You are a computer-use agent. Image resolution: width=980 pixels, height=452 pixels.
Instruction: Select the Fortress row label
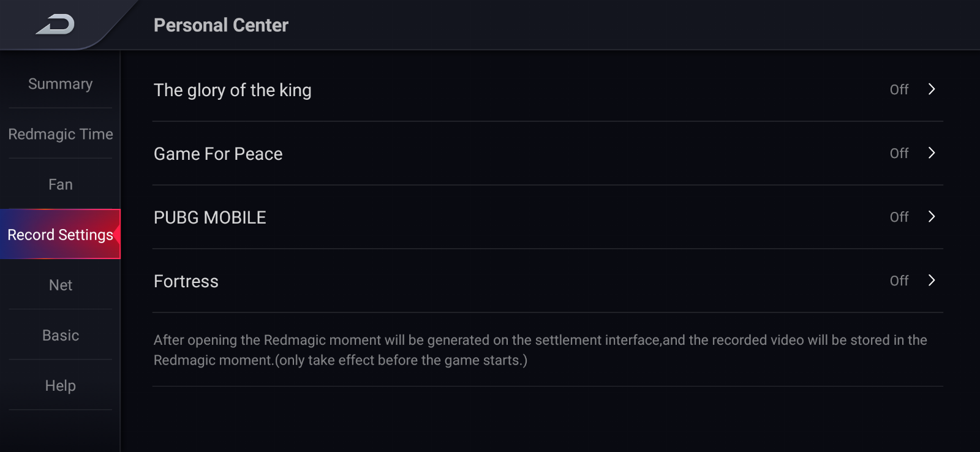(186, 281)
